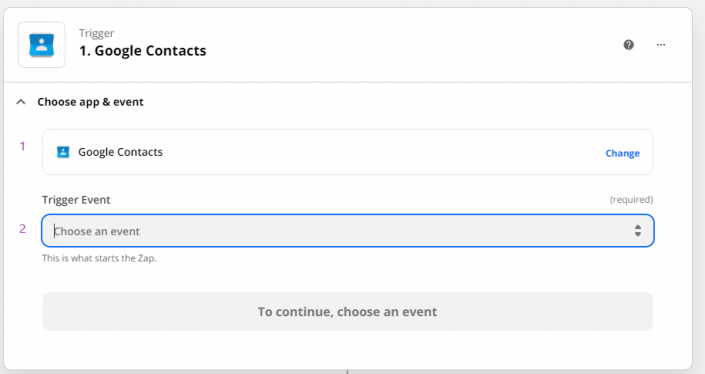Click the connector line below the trigger card

tap(347, 372)
